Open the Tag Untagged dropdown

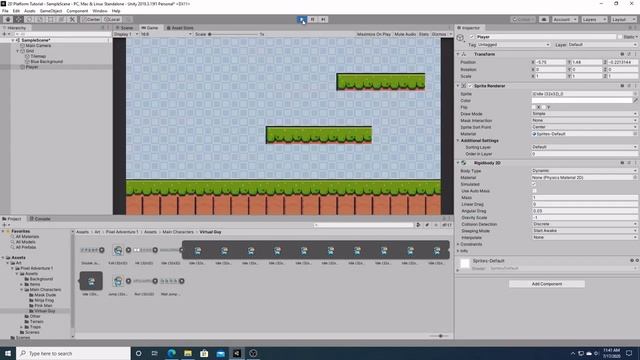point(513,44)
